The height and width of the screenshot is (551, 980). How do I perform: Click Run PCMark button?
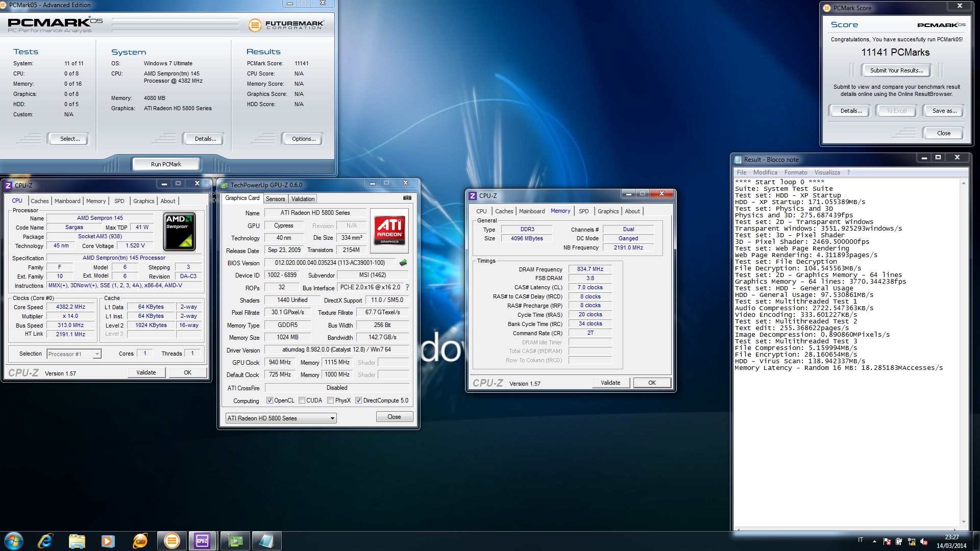coord(166,164)
